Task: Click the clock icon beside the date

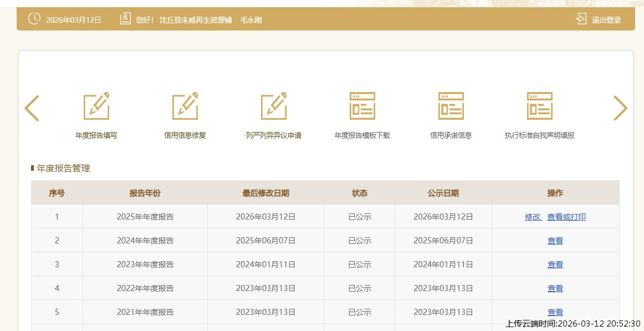Action: point(34,19)
